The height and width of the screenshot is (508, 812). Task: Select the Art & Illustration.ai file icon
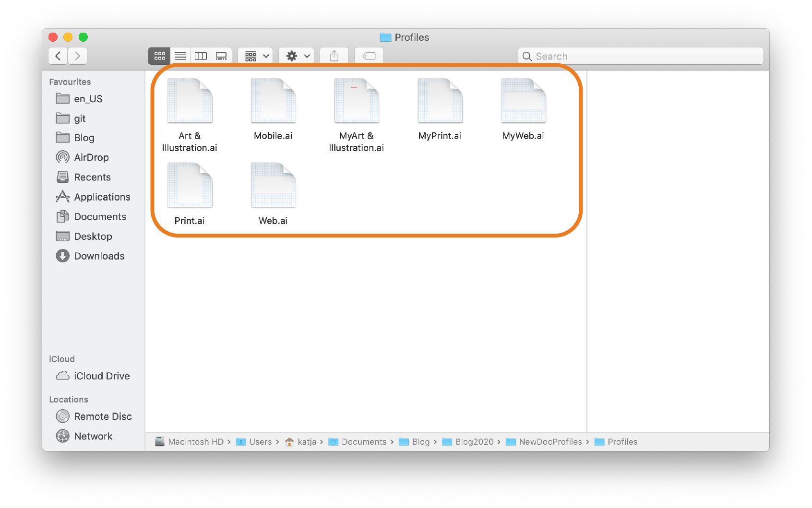point(190,100)
